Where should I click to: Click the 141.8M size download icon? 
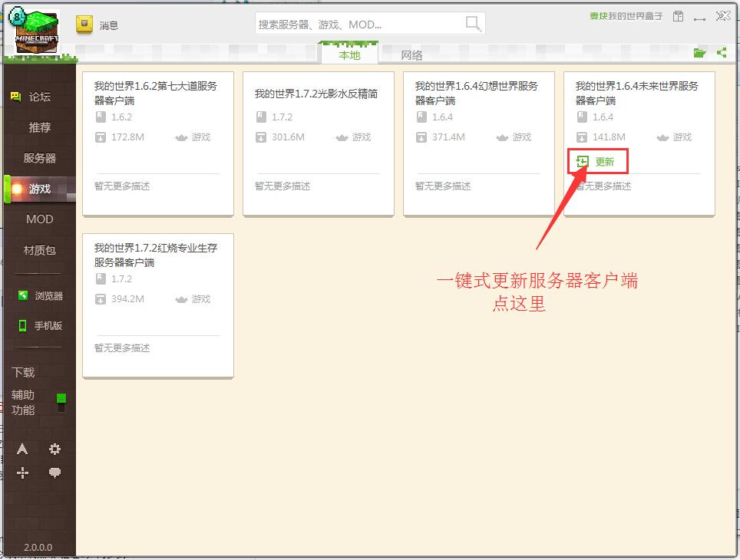click(582, 137)
